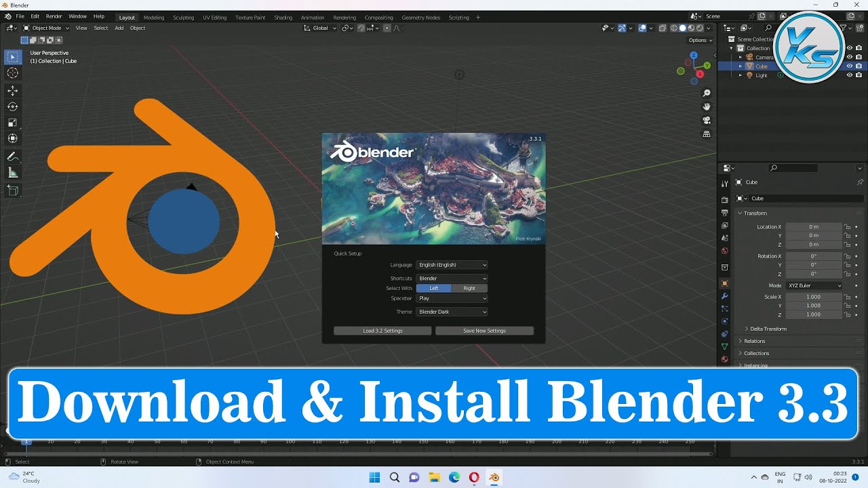The image size is (868, 488).
Task: Select the Measure tool in the toolbar
Action: coord(13,172)
